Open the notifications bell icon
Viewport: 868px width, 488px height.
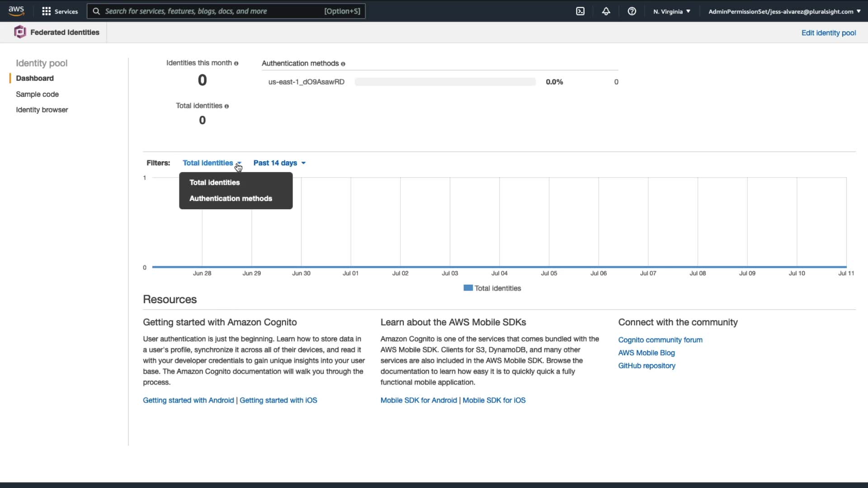(x=606, y=11)
